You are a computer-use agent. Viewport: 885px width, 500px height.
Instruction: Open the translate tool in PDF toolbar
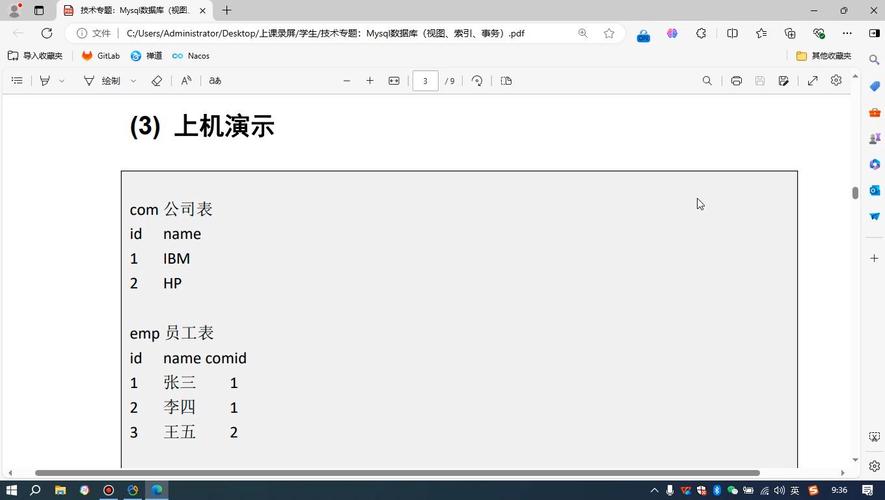(215, 81)
